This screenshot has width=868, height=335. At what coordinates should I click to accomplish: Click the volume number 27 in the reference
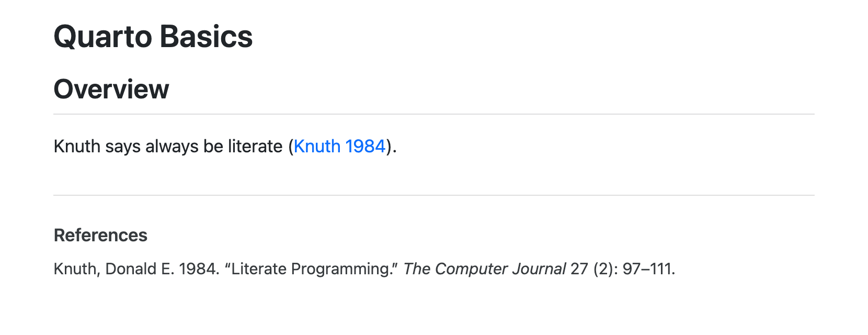coord(579,269)
